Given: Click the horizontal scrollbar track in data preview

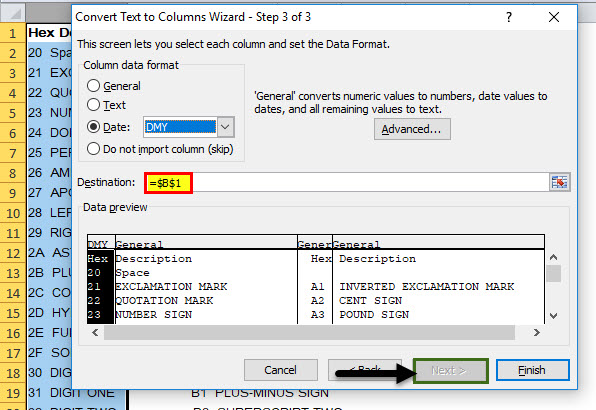Looking at the screenshot, I should pos(309,332).
